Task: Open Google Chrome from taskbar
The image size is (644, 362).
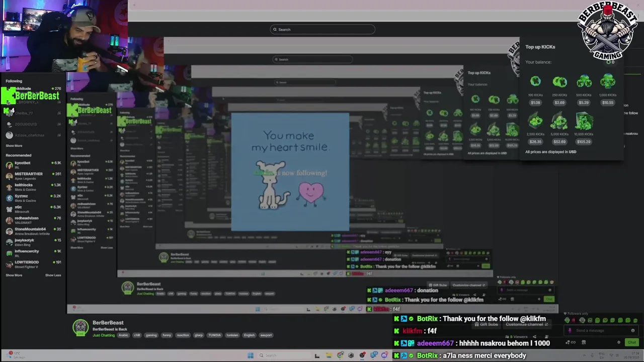Action: tap(340, 355)
